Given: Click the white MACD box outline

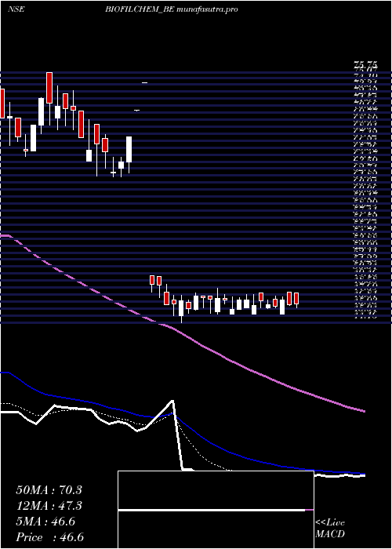Looking at the screenshot, I should (216, 510).
